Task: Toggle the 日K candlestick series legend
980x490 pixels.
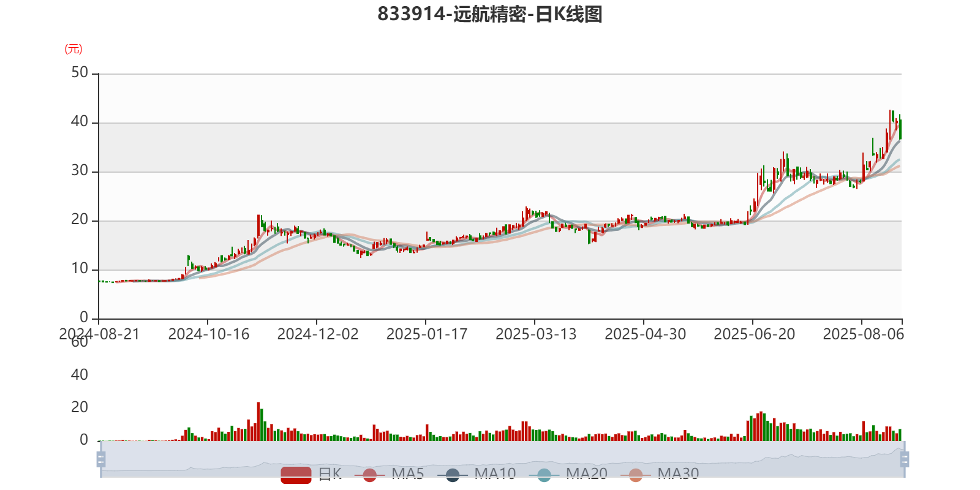Action: click(x=311, y=474)
